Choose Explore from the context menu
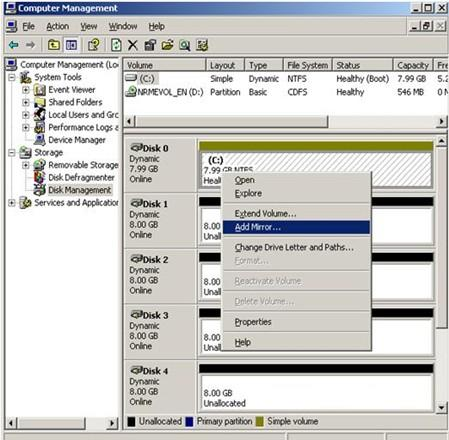Viewport: 449px width, 440px height. tap(296, 193)
